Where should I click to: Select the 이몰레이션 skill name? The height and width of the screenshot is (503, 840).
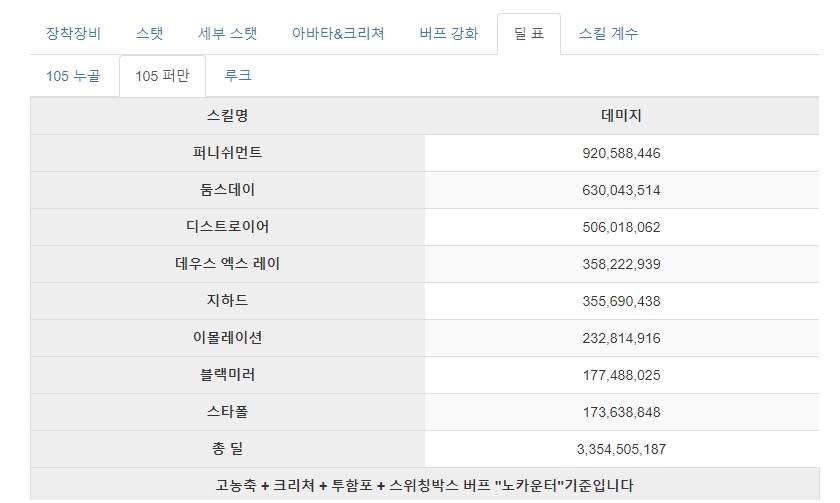(228, 338)
